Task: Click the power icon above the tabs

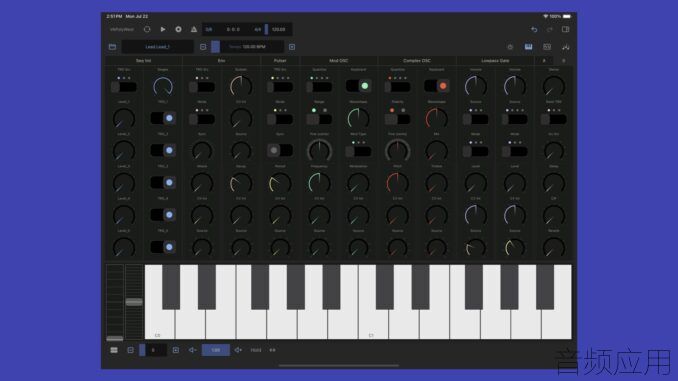Action: [510, 47]
